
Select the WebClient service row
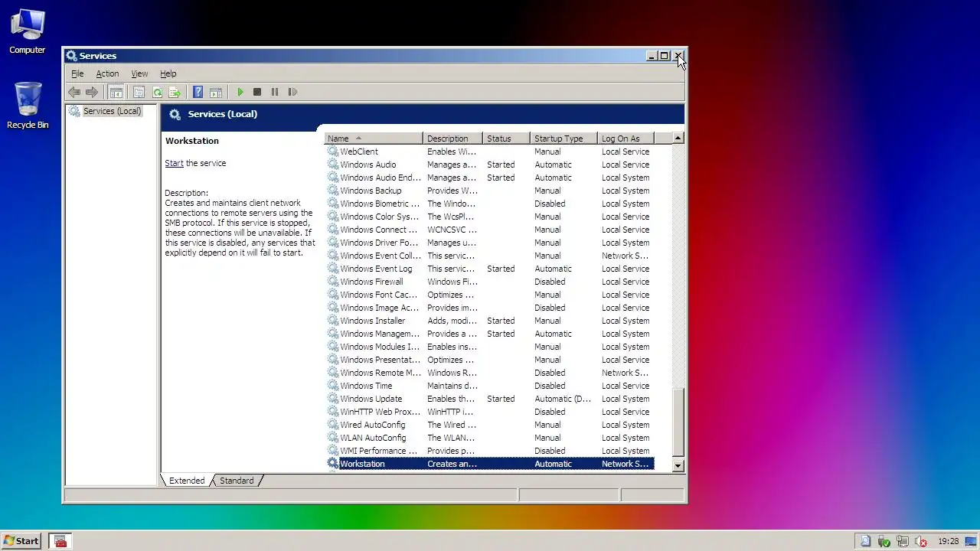click(490, 152)
